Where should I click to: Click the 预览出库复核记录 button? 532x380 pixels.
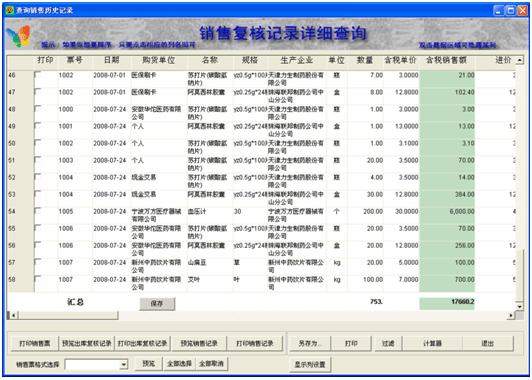click(87, 343)
